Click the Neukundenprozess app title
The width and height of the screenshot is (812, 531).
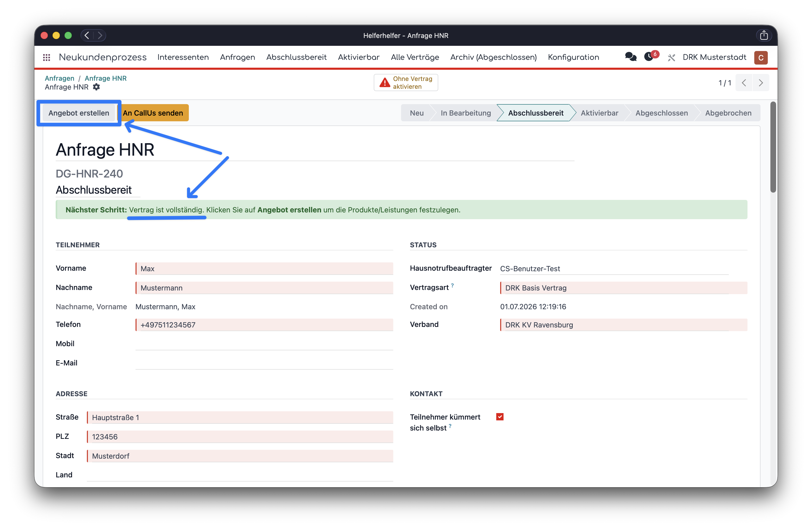[x=102, y=57]
